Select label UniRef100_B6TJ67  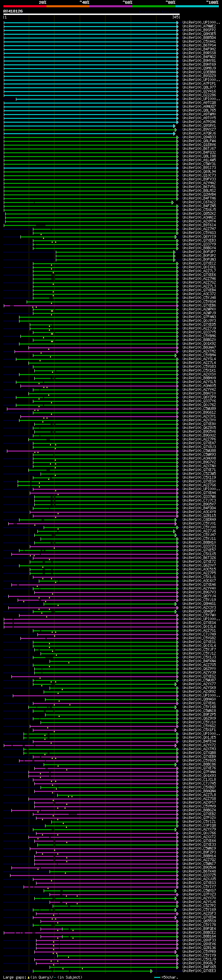[x=199, y=148]
